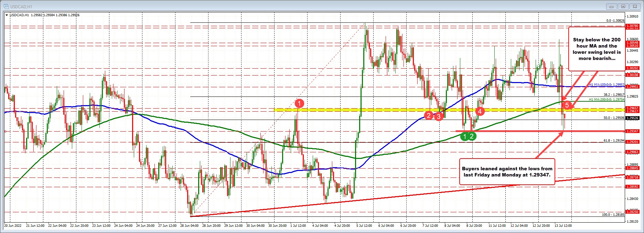This screenshot has width=644, height=233.
Task: Click the 1.30202 red price tag
Action: tap(632, 68)
